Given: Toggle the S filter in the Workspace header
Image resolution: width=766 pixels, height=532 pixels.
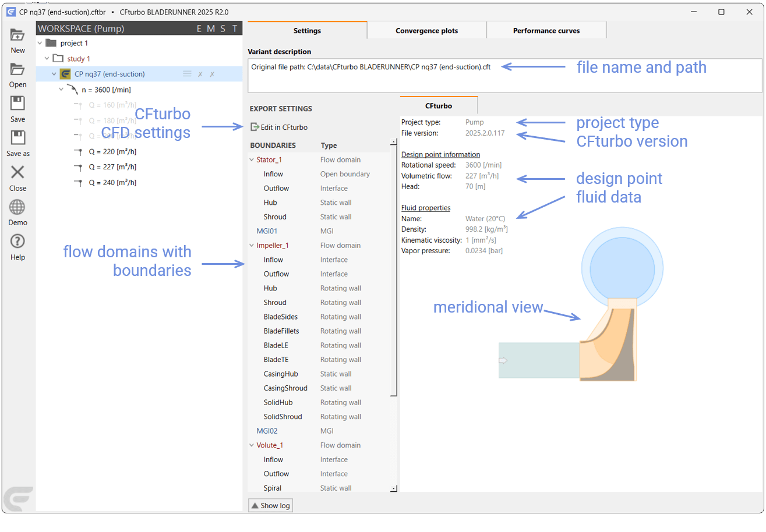Looking at the screenshot, I should [223, 29].
